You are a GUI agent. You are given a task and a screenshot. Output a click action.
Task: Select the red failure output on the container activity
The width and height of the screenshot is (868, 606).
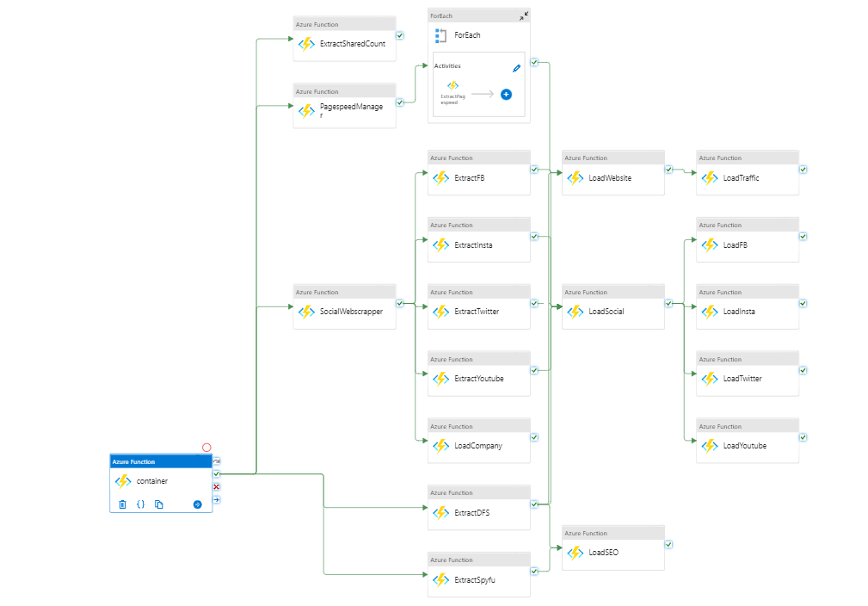pyautogui.click(x=216, y=486)
